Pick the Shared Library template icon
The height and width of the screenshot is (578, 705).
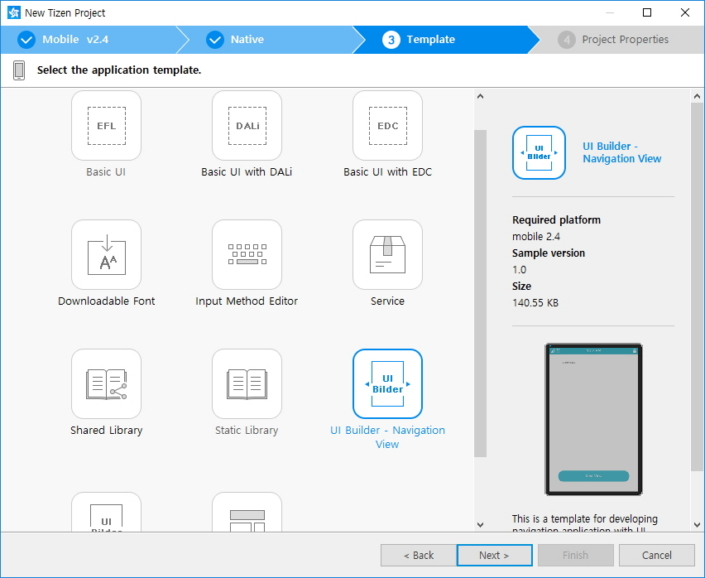(106, 384)
